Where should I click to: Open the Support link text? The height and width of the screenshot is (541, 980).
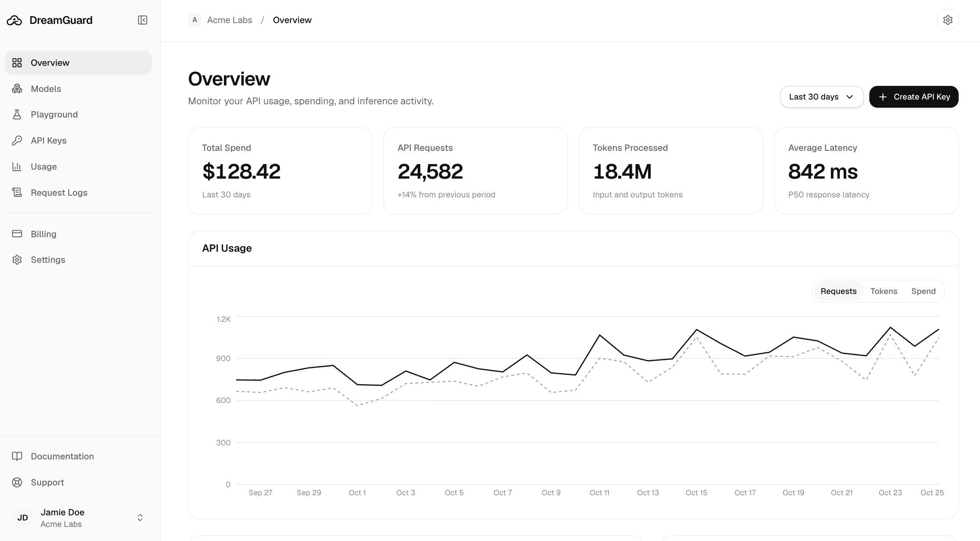click(x=47, y=482)
